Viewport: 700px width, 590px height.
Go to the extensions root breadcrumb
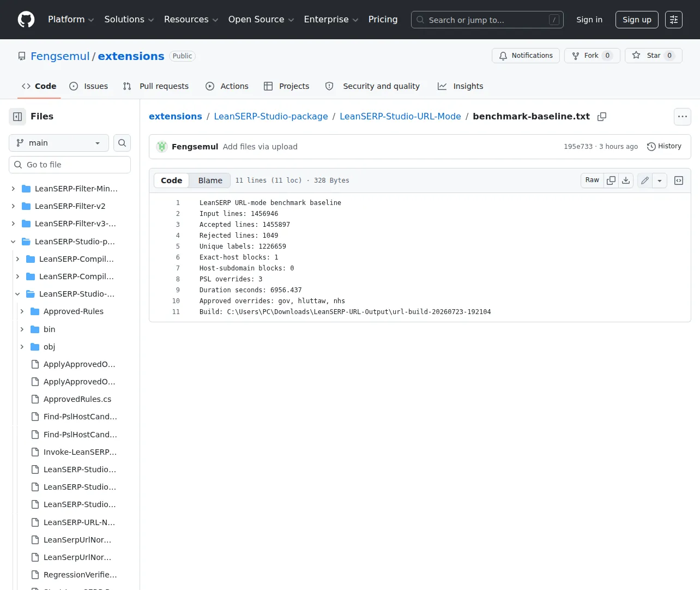[176, 117]
